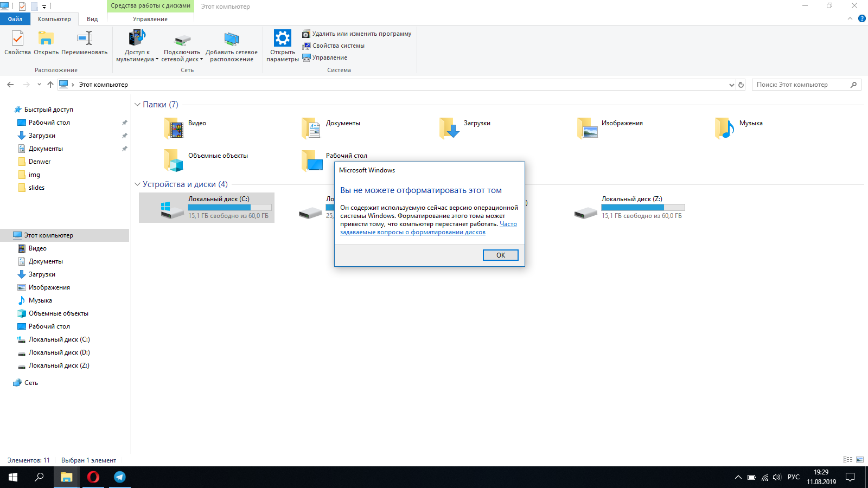Launch Opera browser from the taskbar
The height and width of the screenshot is (488, 868).
click(93, 477)
